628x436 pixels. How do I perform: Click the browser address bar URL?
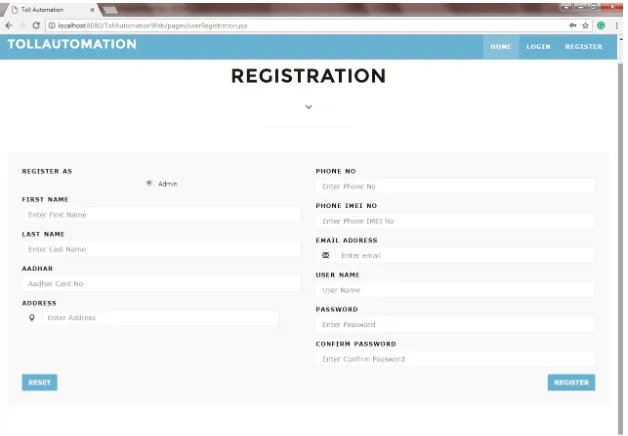pyautogui.click(x=153, y=26)
